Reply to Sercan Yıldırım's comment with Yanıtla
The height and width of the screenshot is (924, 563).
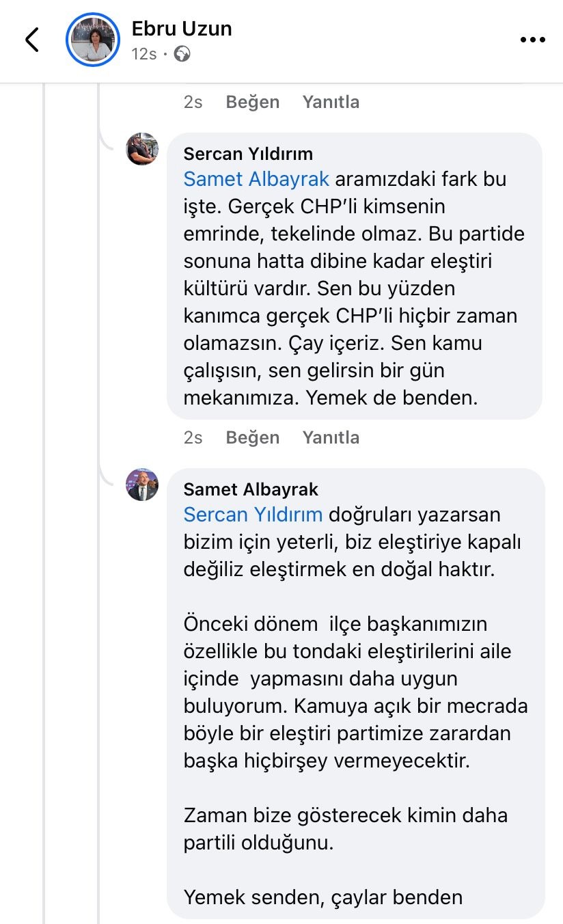pos(331,437)
